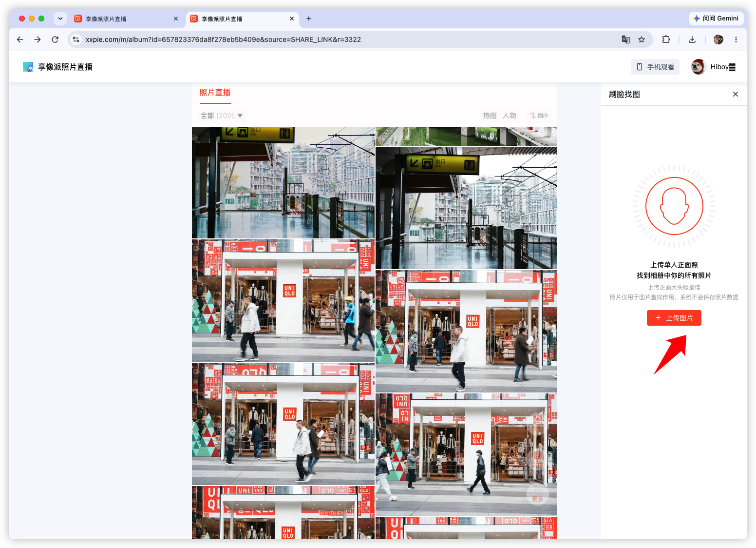
Task: Select the second 享像派照片直播 browser tab
Action: (243, 19)
